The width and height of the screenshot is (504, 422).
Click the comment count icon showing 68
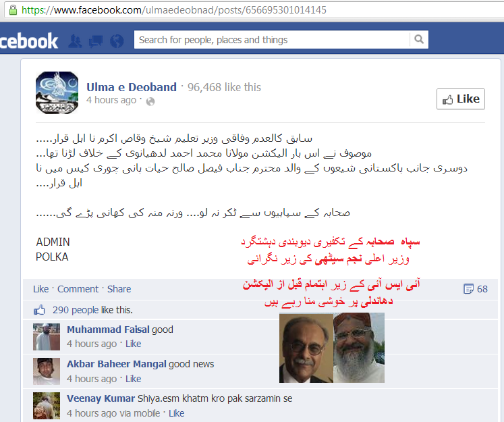(468, 289)
